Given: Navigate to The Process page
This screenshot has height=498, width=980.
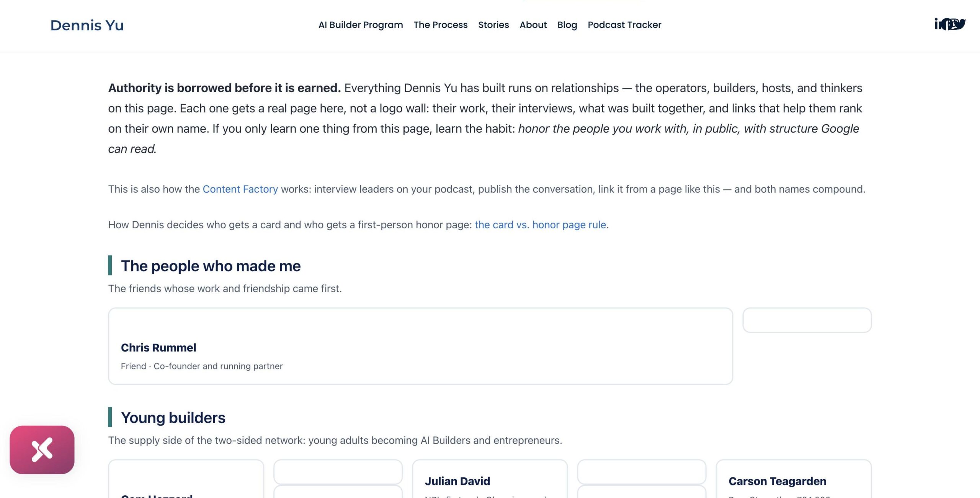Looking at the screenshot, I should click(x=441, y=25).
